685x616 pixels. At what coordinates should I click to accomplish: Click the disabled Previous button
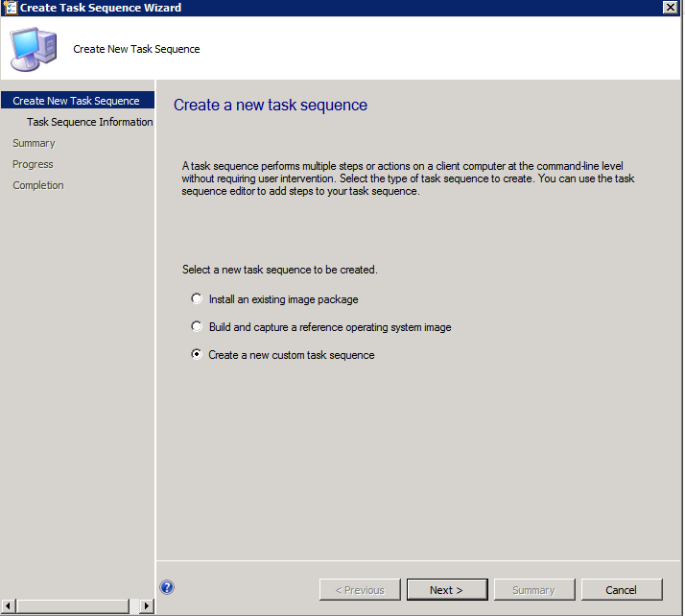click(x=360, y=590)
